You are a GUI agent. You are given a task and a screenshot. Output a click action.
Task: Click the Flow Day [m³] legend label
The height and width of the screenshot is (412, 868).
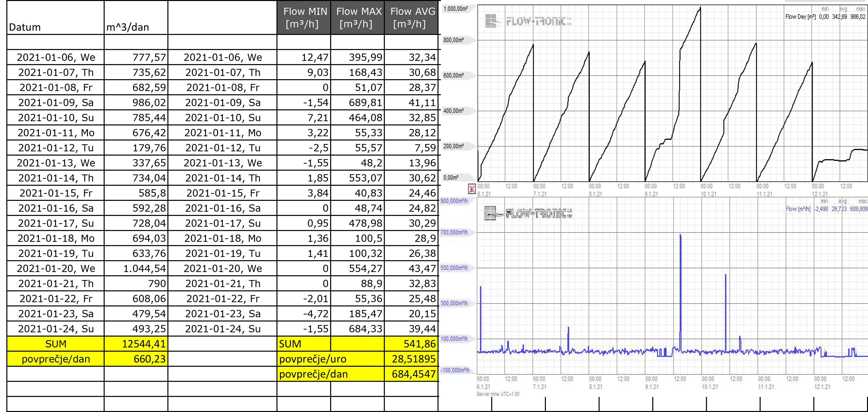(x=800, y=17)
